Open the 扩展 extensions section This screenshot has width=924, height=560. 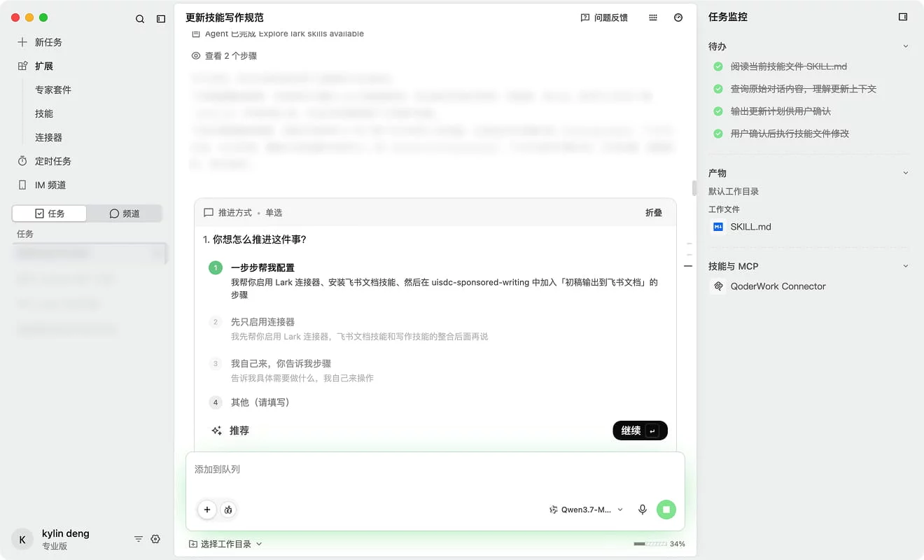pos(44,66)
